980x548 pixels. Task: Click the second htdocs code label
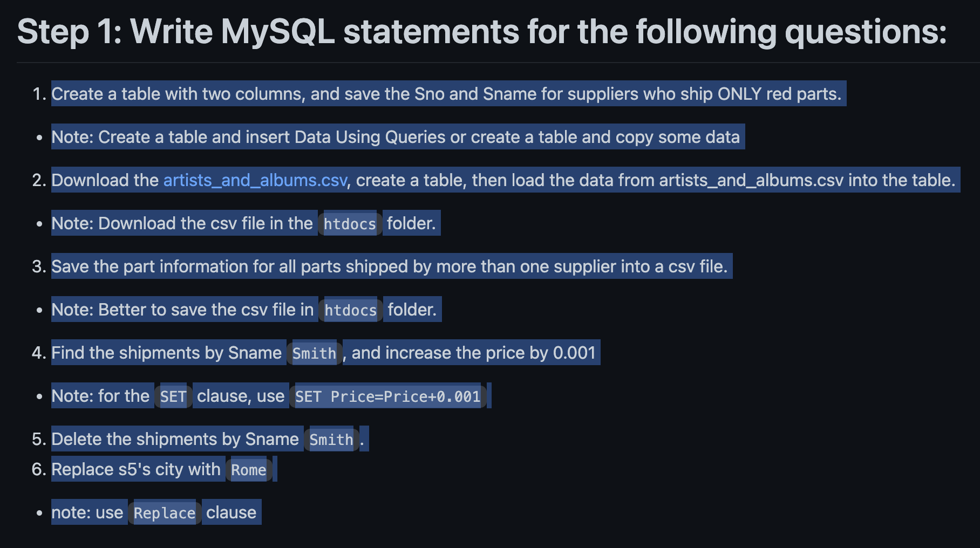click(x=351, y=310)
